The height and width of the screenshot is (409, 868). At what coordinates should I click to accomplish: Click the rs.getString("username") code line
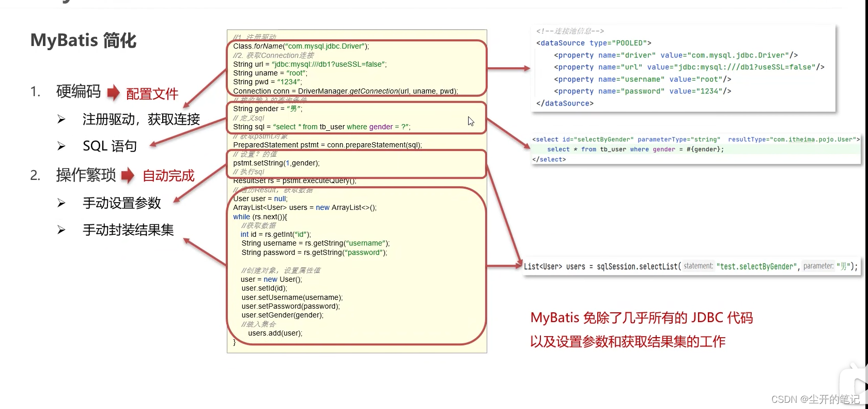click(316, 243)
